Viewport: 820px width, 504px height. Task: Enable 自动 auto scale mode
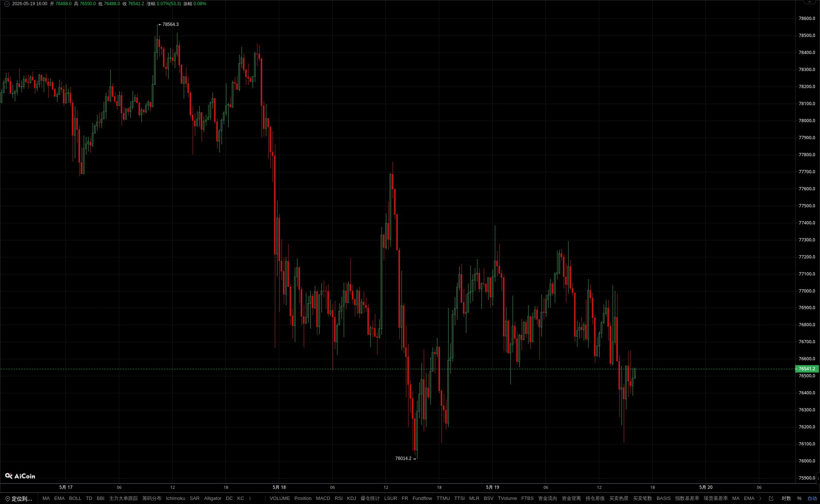click(x=812, y=498)
